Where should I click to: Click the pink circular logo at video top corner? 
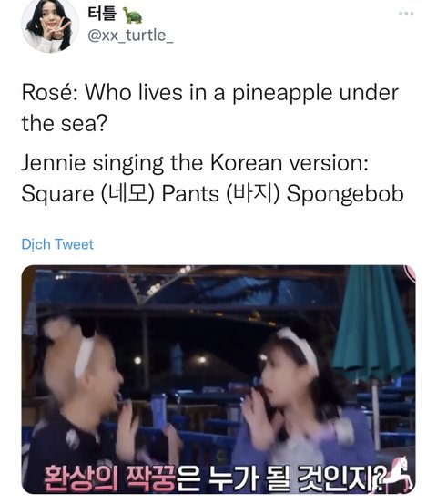[411, 273]
